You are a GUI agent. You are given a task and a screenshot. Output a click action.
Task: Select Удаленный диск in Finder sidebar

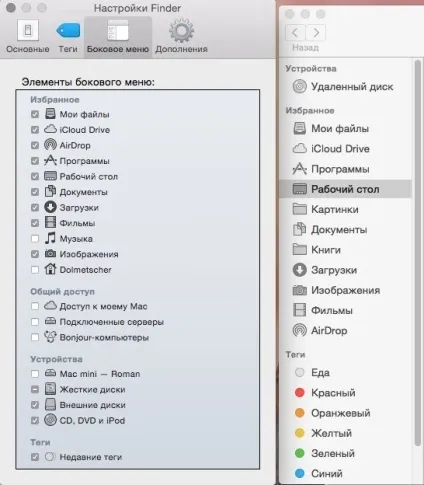pyautogui.click(x=345, y=87)
